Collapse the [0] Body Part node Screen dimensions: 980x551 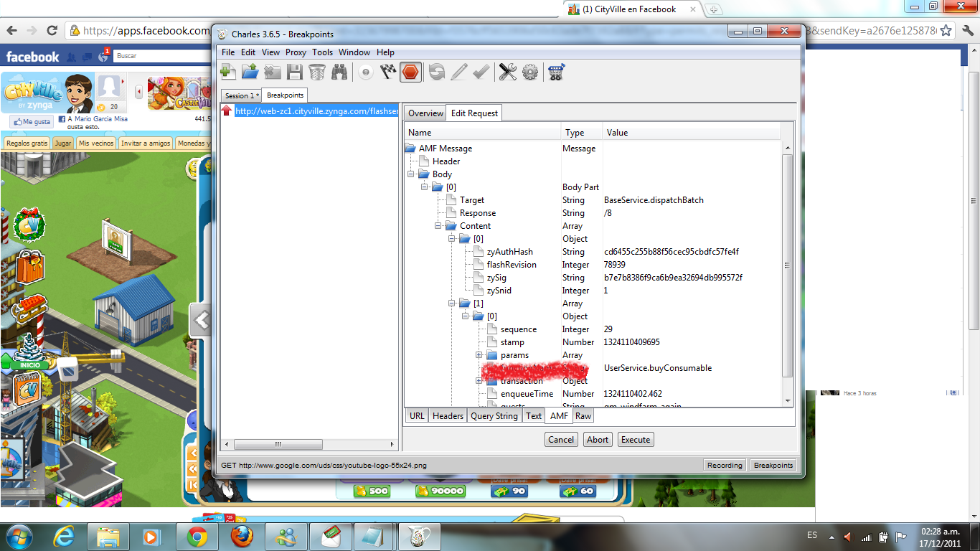(425, 187)
